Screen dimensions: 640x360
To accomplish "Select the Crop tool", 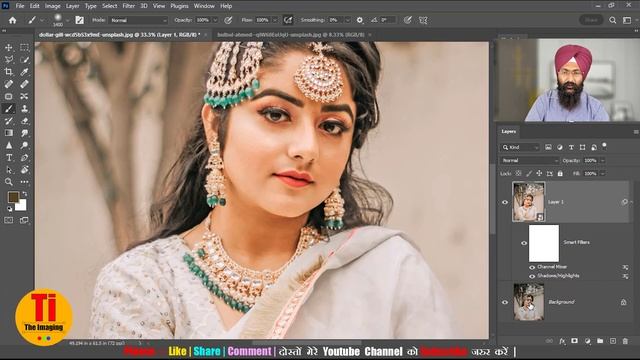I will [9, 72].
